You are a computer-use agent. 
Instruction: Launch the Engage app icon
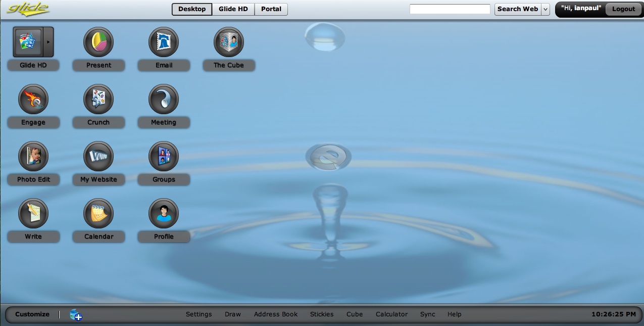pos(33,99)
